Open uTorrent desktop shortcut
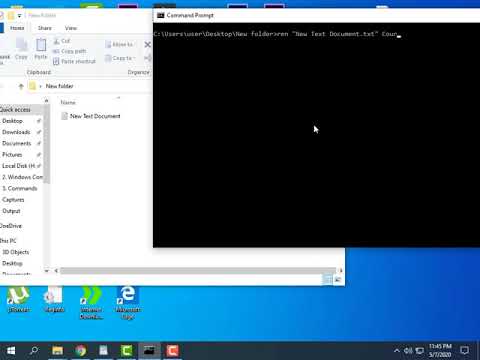This screenshot has height=360, width=480. (x=18, y=300)
